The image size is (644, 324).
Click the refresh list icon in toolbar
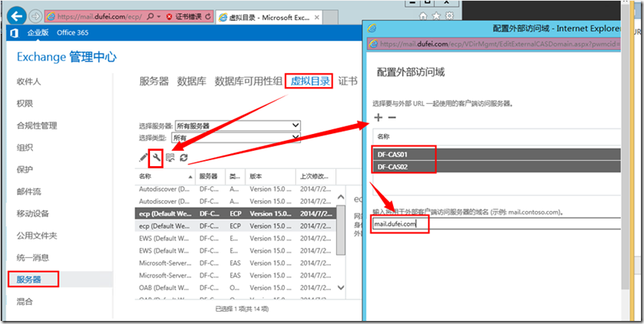[x=184, y=157]
